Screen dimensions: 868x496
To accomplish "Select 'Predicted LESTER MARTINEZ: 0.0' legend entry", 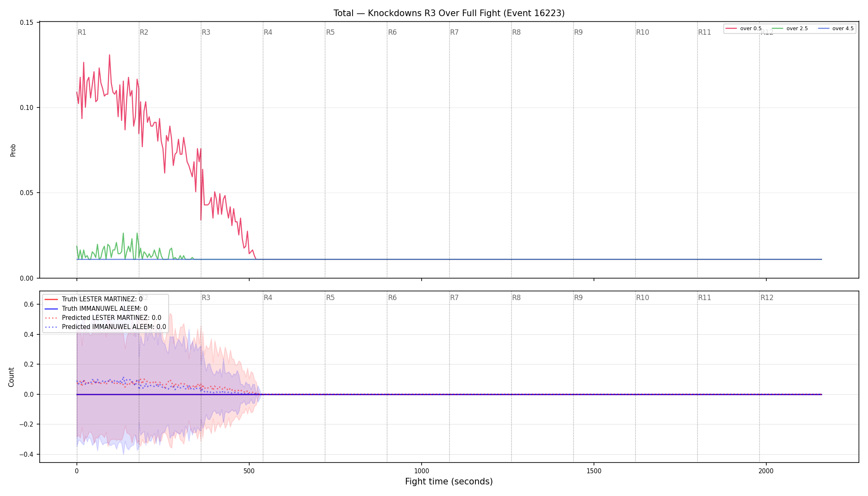I will pyautogui.click(x=103, y=318).
